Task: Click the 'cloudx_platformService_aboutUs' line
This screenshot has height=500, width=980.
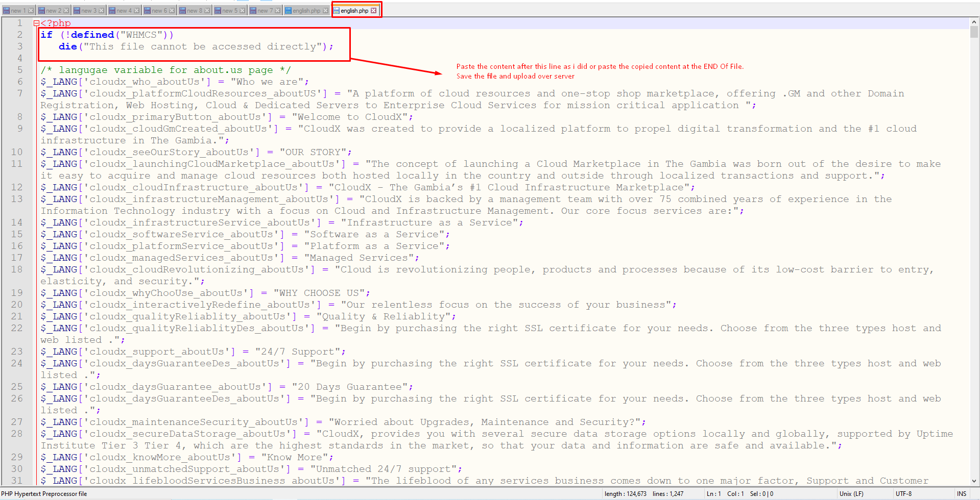Action: click(245, 246)
